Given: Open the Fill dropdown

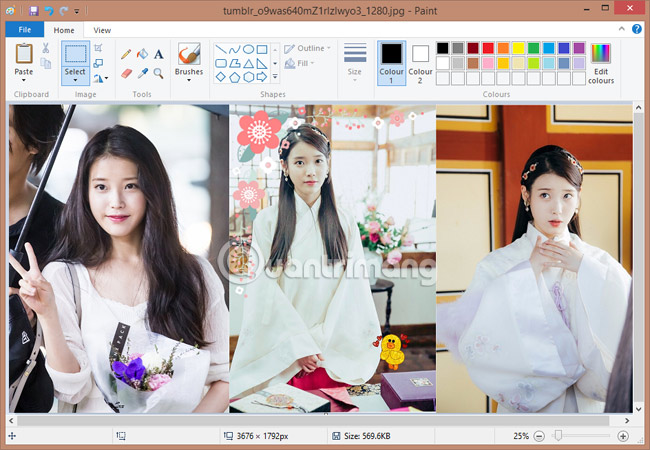Looking at the screenshot, I should pyautogui.click(x=300, y=63).
